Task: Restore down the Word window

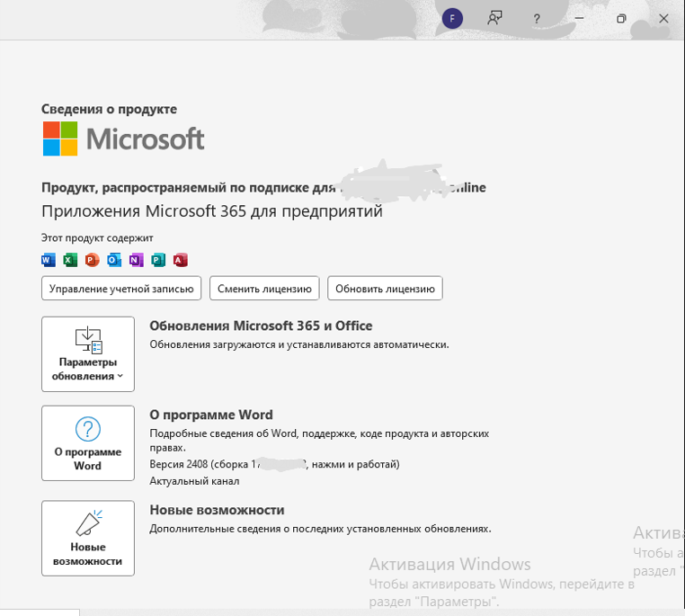Action: point(621,18)
